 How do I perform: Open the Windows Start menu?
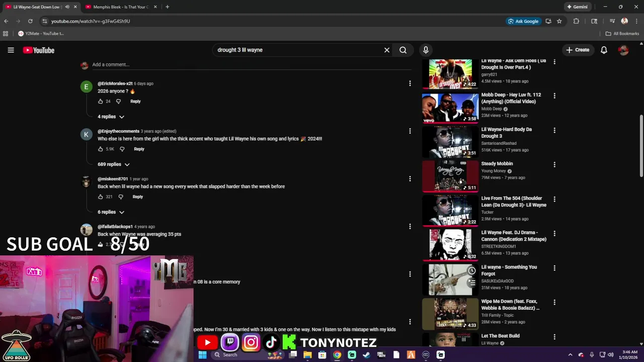point(202,354)
